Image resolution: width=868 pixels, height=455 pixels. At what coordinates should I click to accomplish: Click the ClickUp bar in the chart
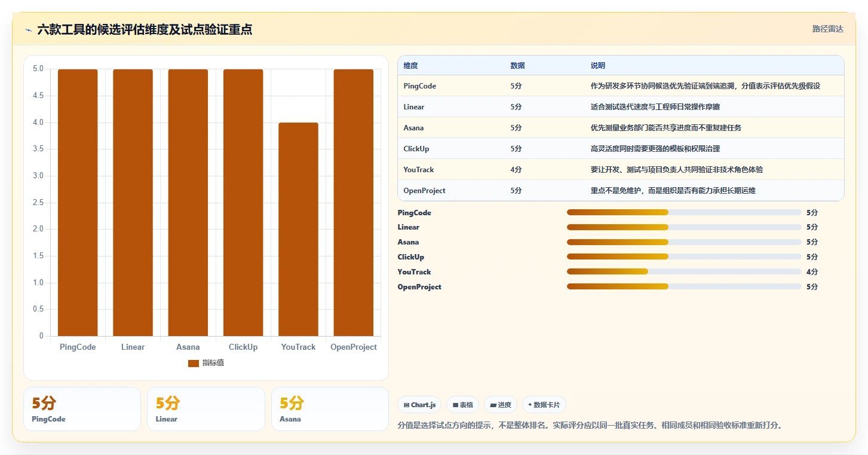pyautogui.click(x=243, y=203)
